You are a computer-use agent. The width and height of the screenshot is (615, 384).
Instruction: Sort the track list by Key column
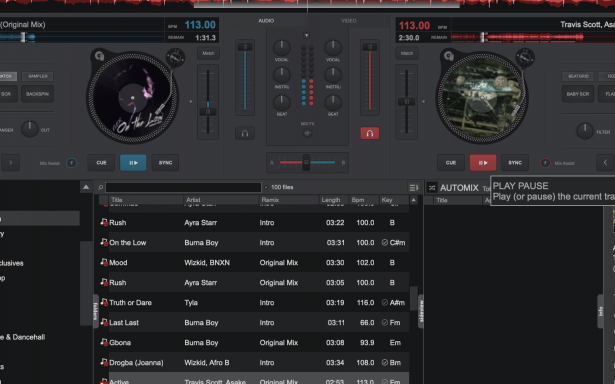(394, 200)
